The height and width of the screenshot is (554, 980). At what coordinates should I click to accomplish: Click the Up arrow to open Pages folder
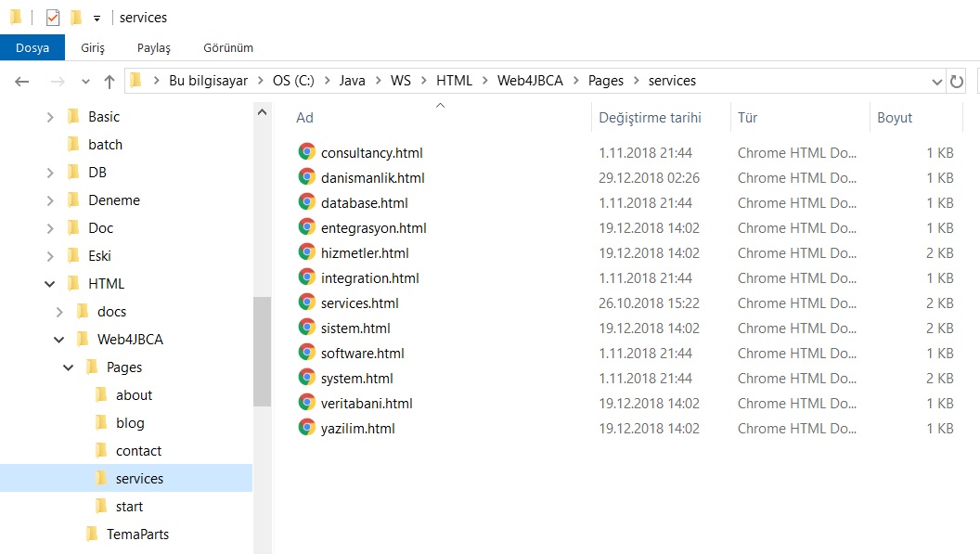pos(109,81)
